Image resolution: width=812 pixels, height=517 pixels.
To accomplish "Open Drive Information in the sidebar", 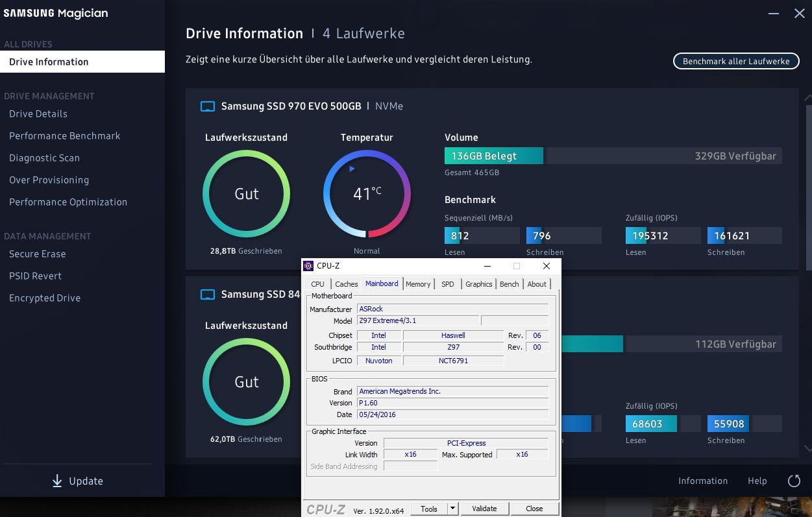I will pos(82,62).
